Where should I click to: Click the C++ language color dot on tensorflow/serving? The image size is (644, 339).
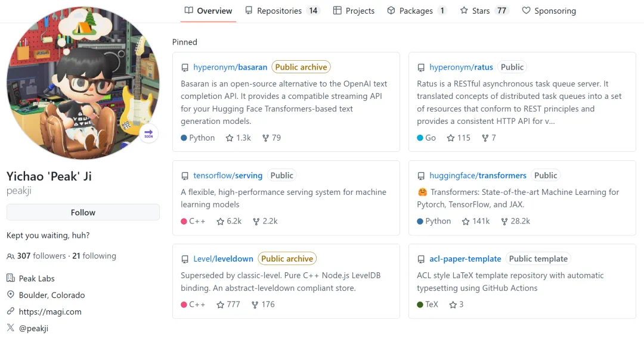[x=184, y=221]
